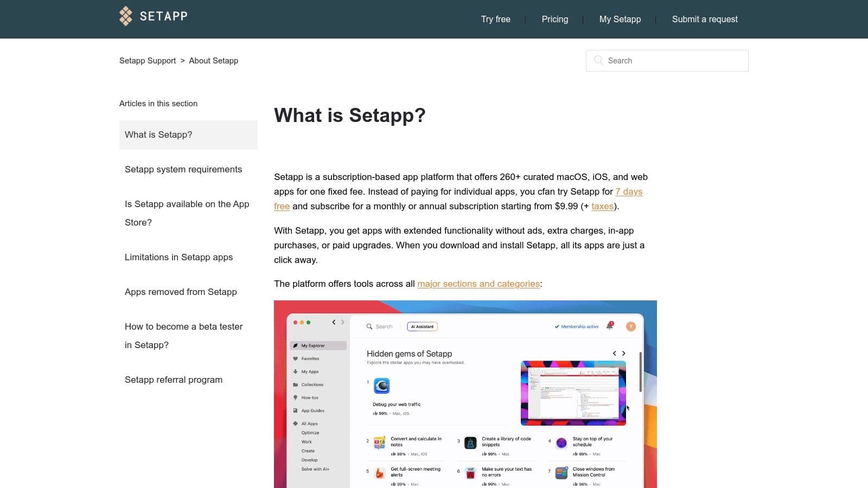Screen dimensions: 868x488
Task: Click the next arrow beside Hidden gems
Action: (623, 353)
